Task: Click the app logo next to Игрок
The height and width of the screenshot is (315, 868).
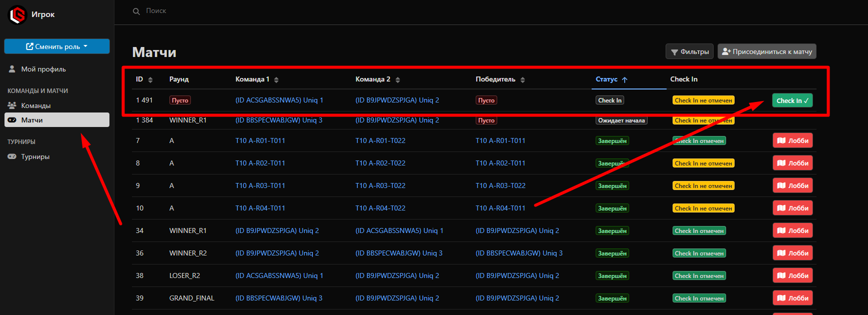Action: (17, 14)
